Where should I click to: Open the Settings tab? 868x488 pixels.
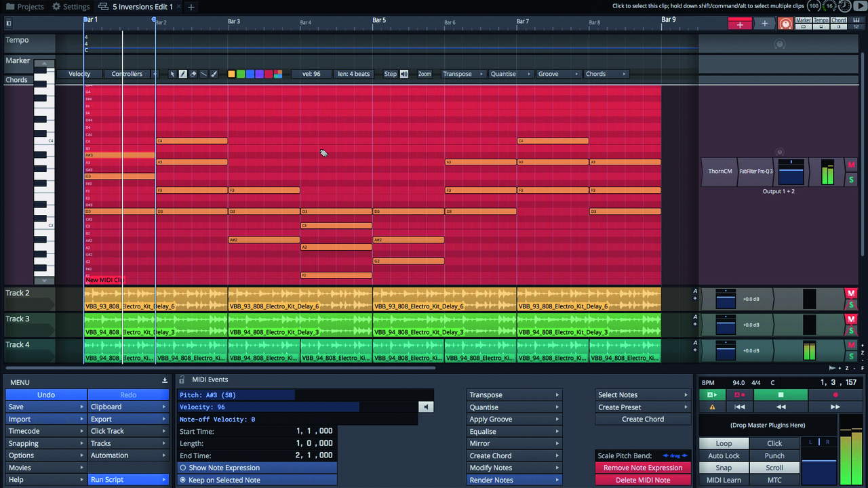click(71, 7)
